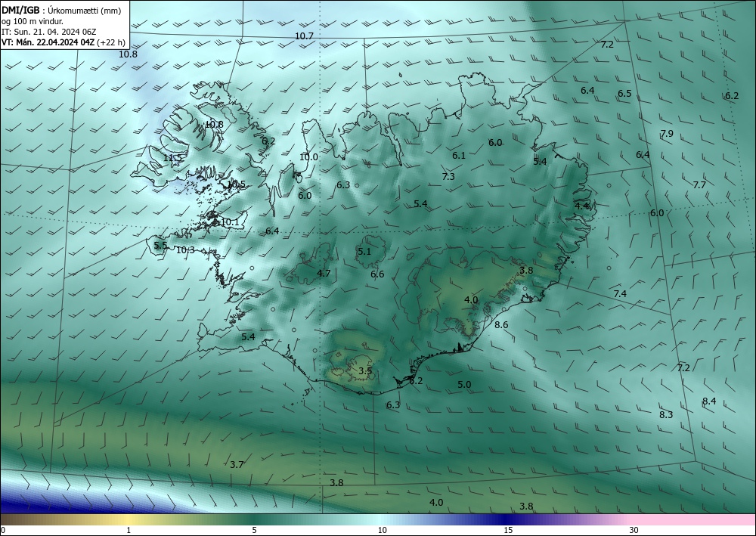Click the 6.6 value label

(377, 274)
